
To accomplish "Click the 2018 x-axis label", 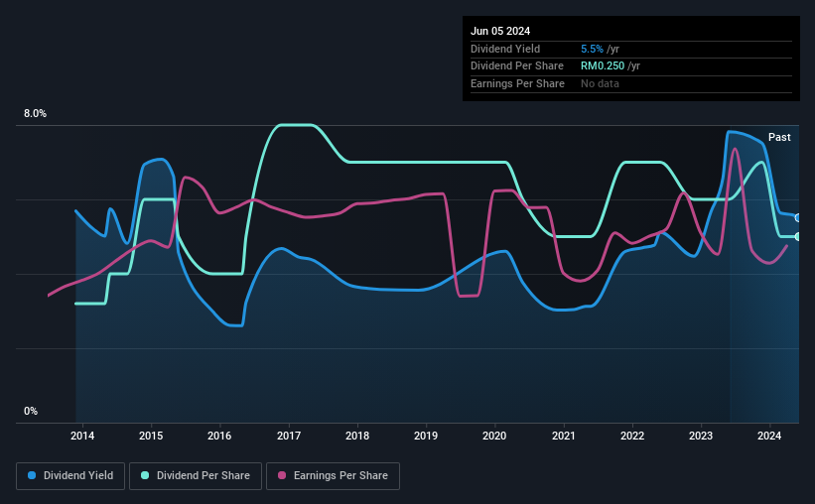I will click(x=357, y=436).
